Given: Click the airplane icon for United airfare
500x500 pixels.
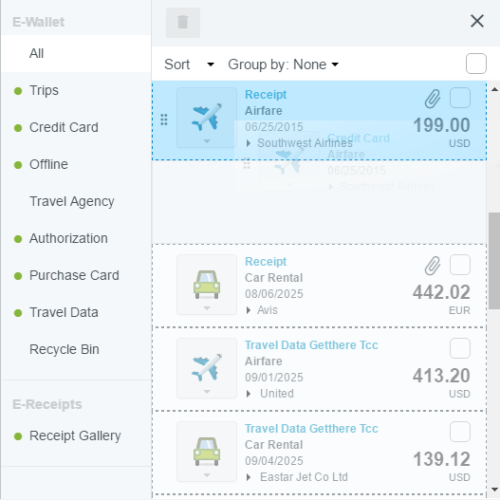Looking at the screenshot, I should pos(207,368).
